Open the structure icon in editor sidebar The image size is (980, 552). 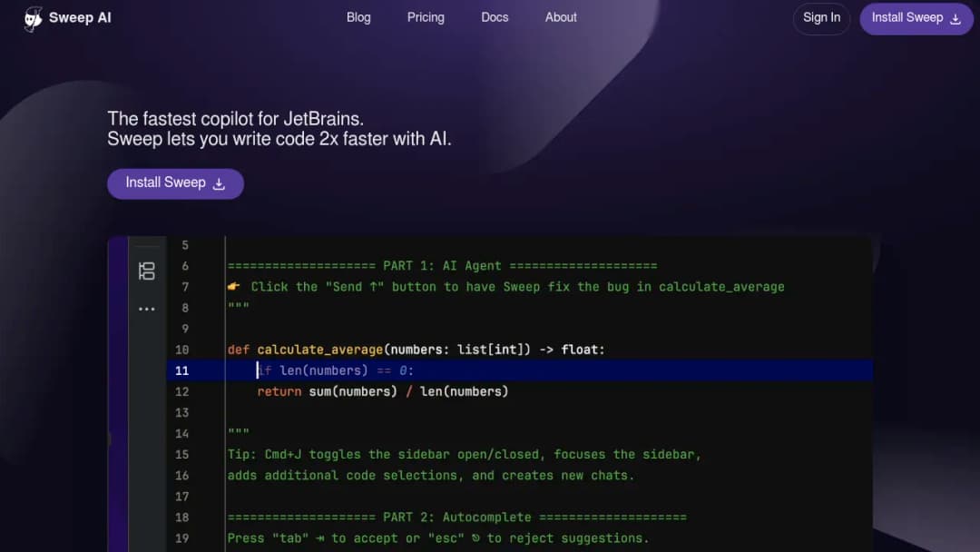tap(147, 271)
